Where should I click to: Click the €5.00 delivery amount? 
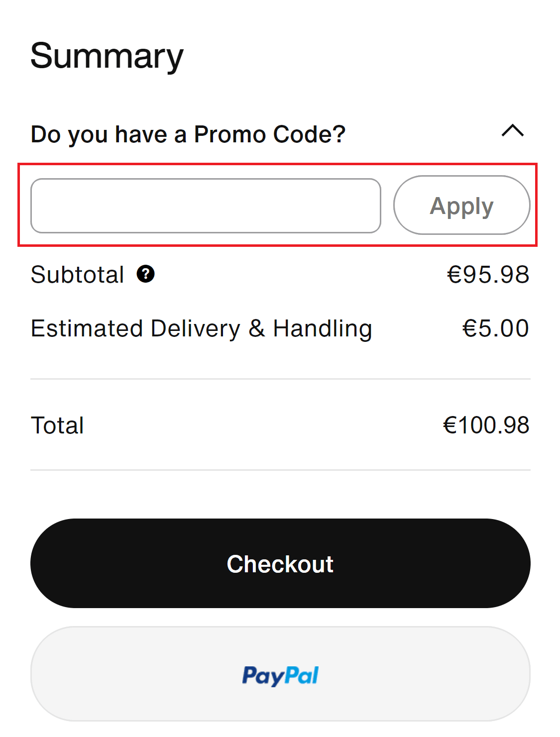(x=495, y=328)
